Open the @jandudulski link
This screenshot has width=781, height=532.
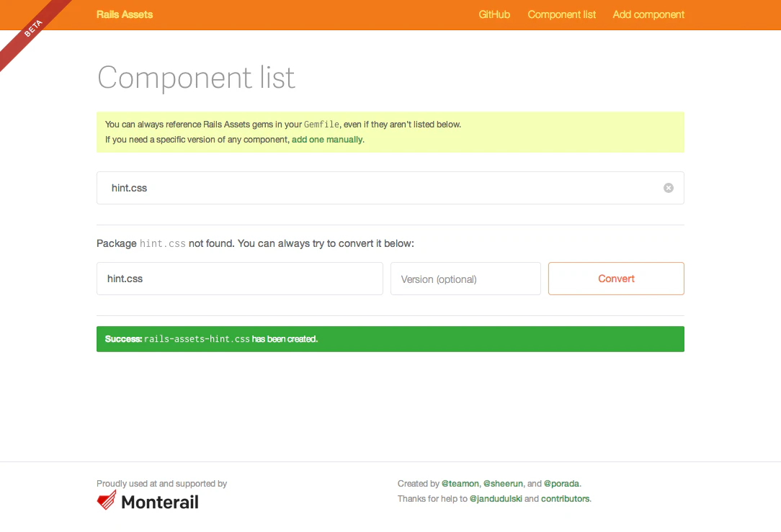coord(496,499)
